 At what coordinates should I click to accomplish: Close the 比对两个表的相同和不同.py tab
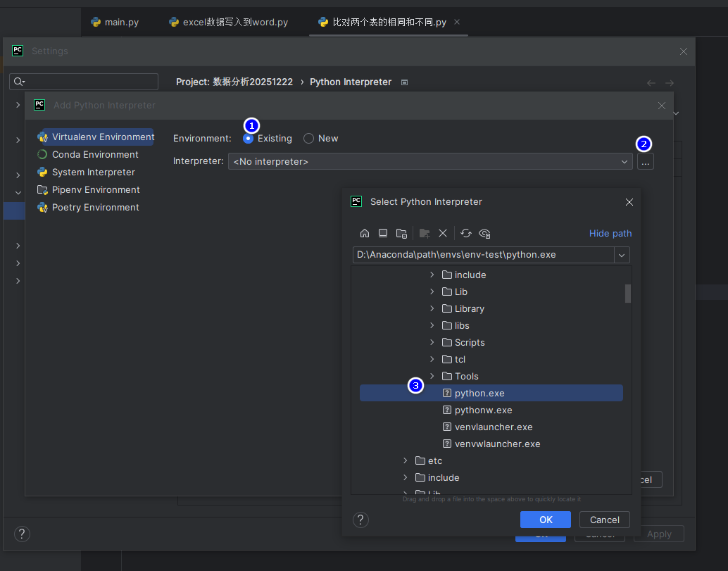tap(457, 22)
